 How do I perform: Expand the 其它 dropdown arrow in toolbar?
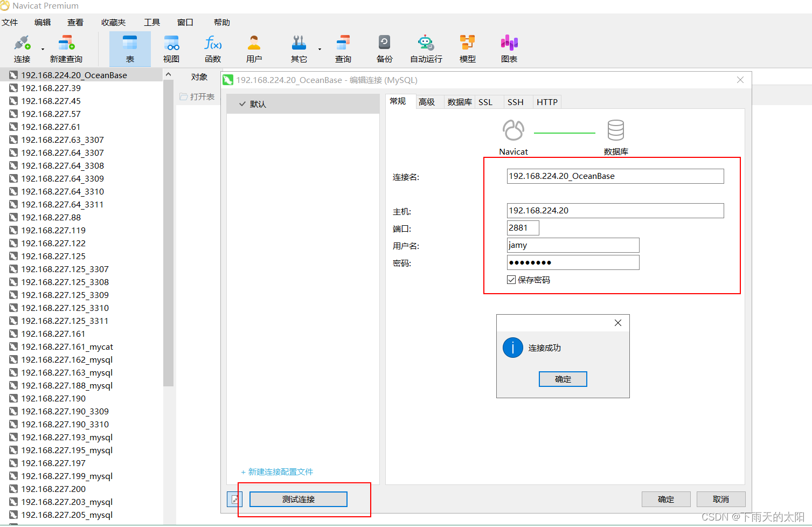320,49
